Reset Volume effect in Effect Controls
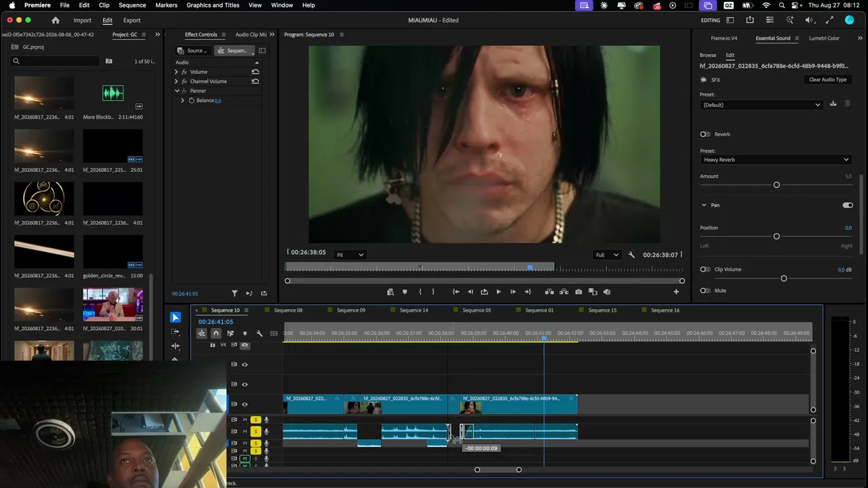This screenshot has width=868, height=488. [x=255, y=72]
